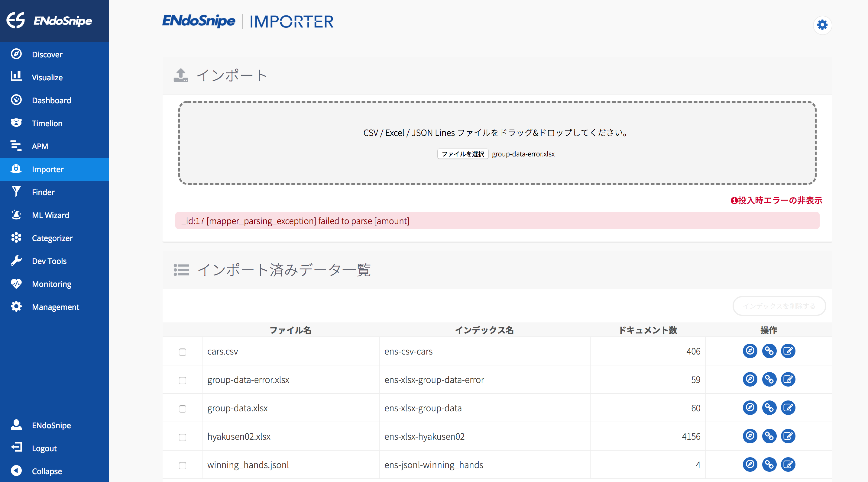Click the Logout arrow icon
The image size is (868, 482).
pos(16,447)
